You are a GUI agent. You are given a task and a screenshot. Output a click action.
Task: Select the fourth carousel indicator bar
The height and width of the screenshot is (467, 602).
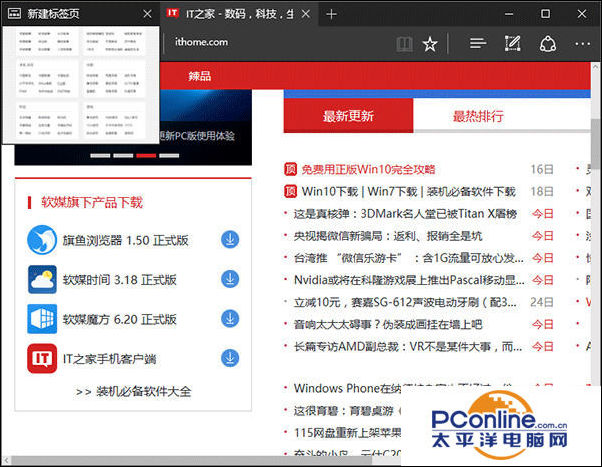point(169,156)
